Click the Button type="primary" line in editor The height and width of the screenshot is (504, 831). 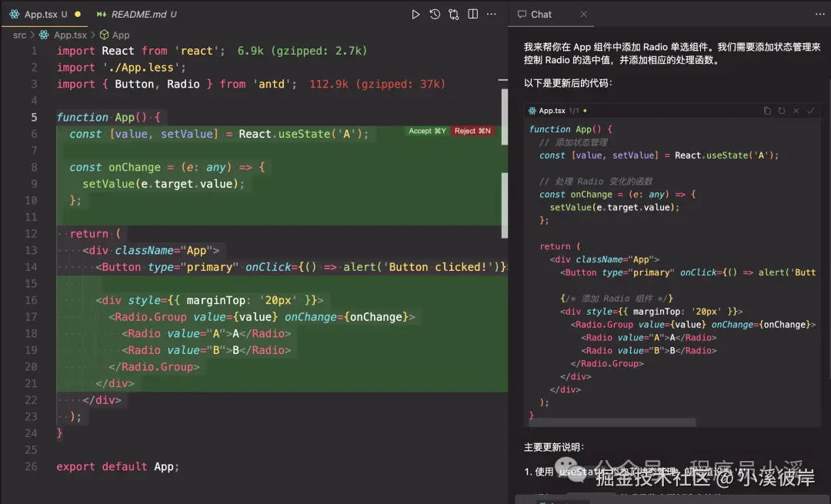[301, 267]
